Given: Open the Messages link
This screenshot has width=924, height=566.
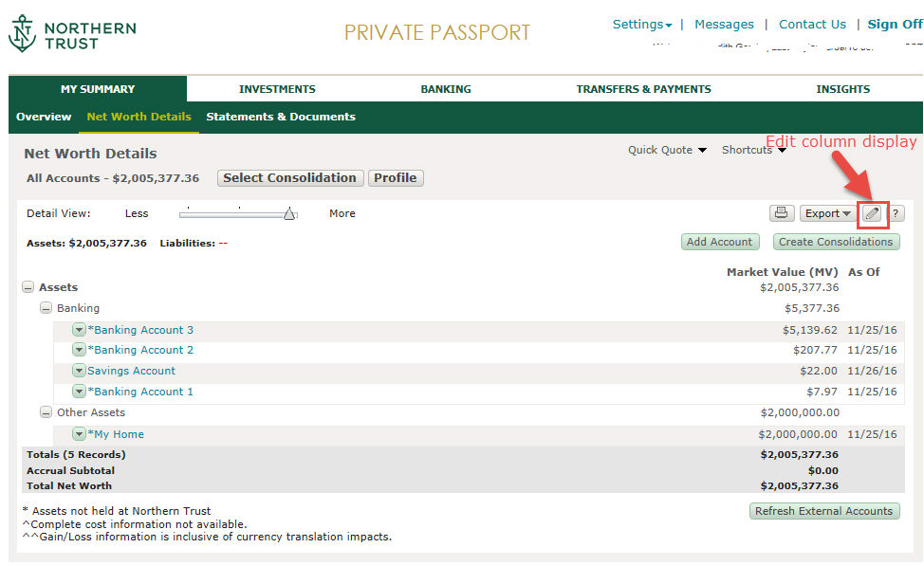Looking at the screenshot, I should pyautogui.click(x=724, y=24).
